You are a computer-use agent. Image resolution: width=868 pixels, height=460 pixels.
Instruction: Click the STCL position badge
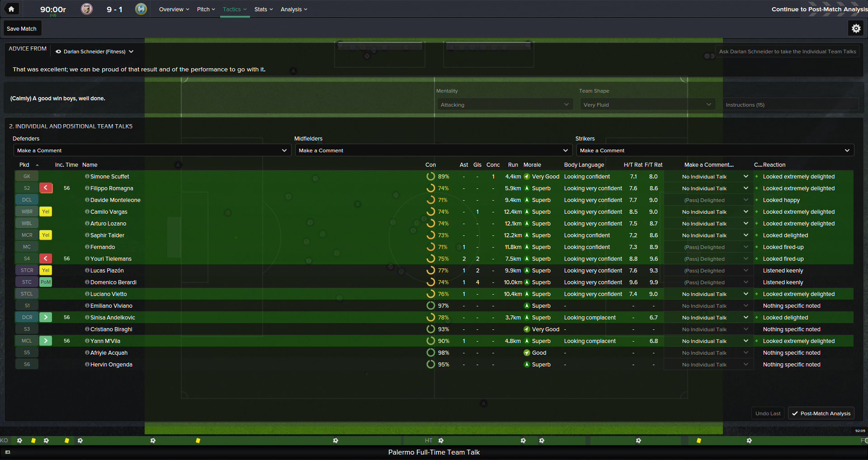(x=27, y=294)
